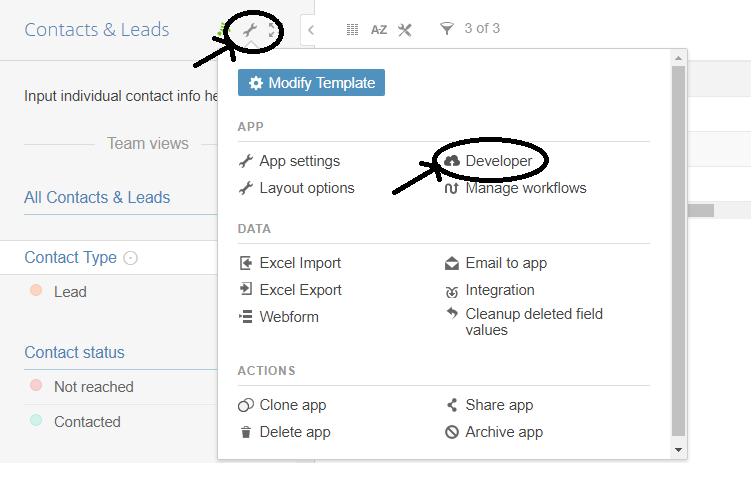Click the A-Z sort icon
Image resolution: width=751 pixels, height=499 pixels.
(x=379, y=30)
